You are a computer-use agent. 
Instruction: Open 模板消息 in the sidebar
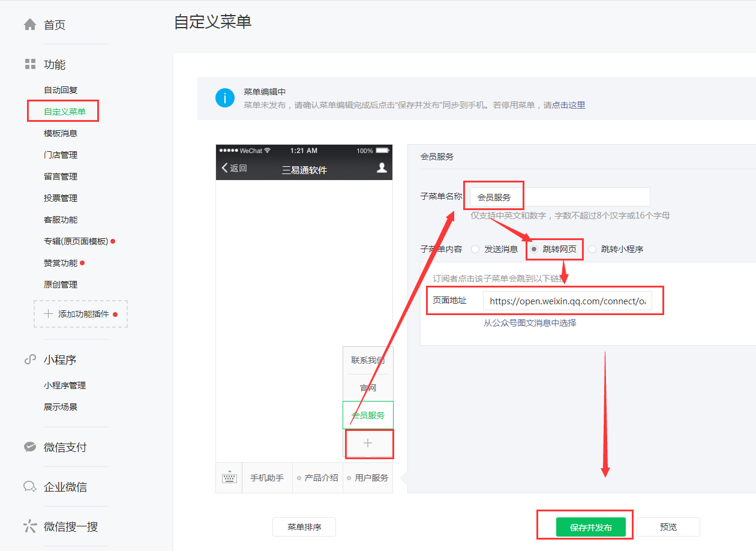coord(61,133)
